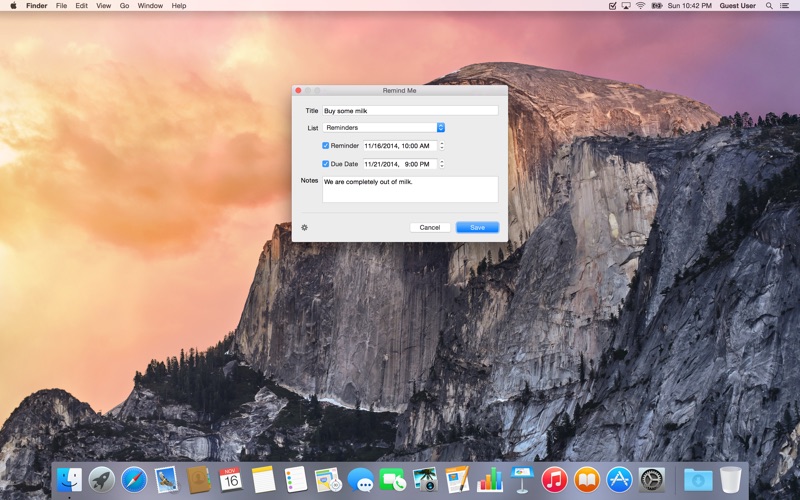Open iTunes from the dock

coord(554,480)
